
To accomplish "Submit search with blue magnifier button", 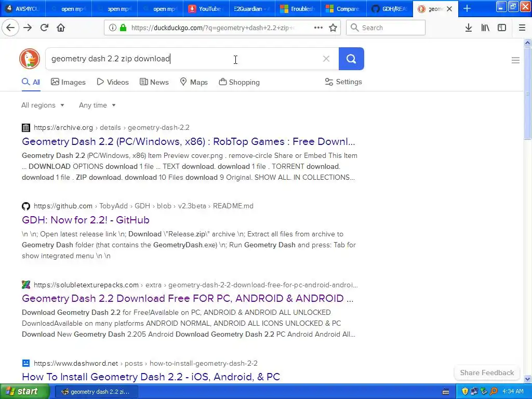I will pos(351,59).
